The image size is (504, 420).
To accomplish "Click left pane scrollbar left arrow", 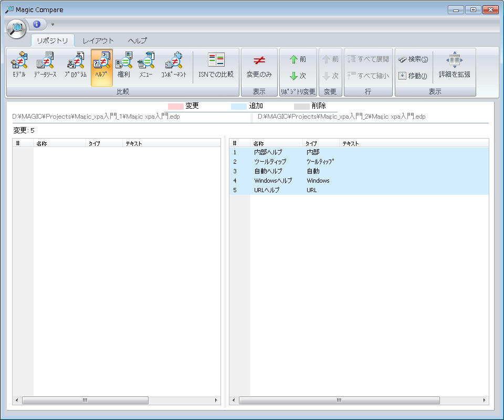I will [x=17, y=401].
